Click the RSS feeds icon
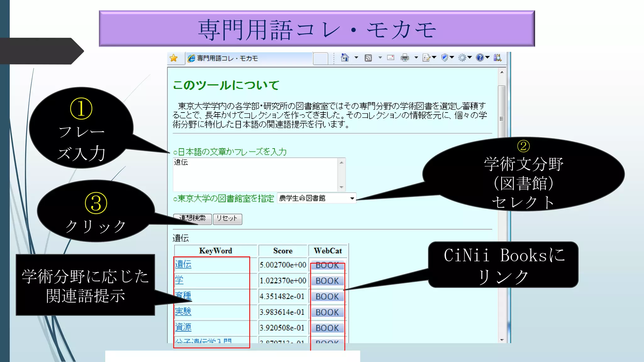The width and height of the screenshot is (644, 362). [368, 58]
